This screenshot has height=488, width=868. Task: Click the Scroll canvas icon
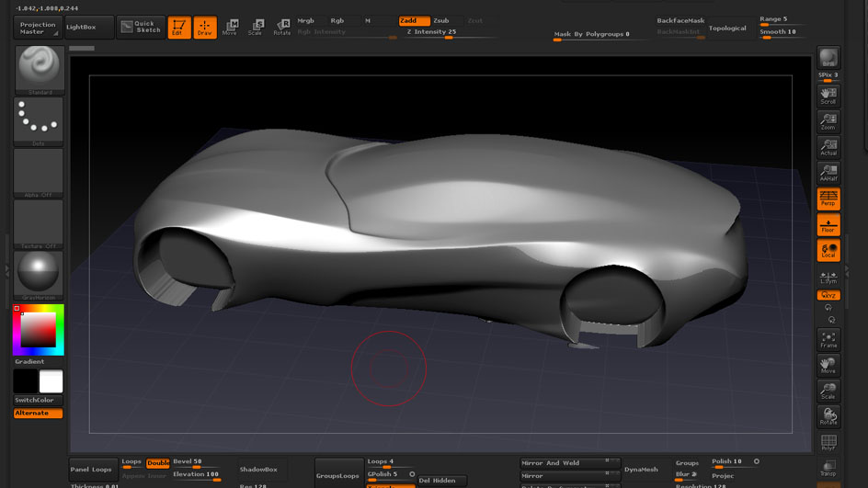click(828, 96)
